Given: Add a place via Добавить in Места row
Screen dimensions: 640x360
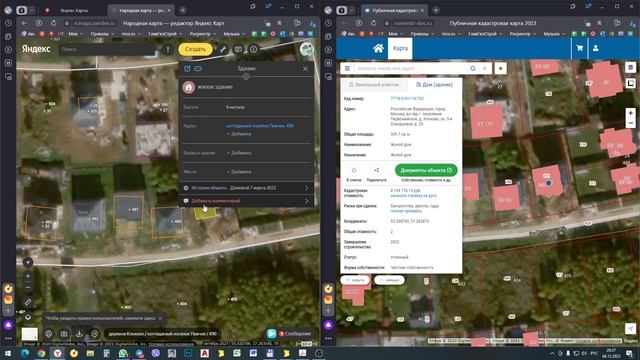Looking at the screenshot, I should pyautogui.click(x=239, y=172).
